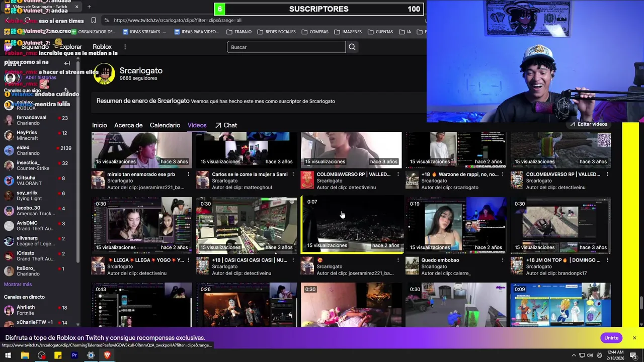This screenshot has width=644, height=362.
Task: Open the IDEAS PARA VIDEO bookmark
Action: coord(196,32)
